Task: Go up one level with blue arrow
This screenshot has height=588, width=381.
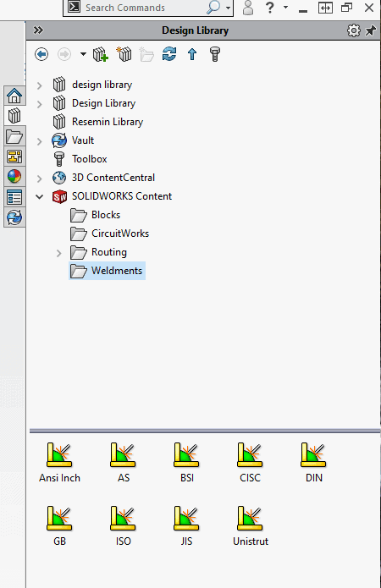Action: [192, 54]
